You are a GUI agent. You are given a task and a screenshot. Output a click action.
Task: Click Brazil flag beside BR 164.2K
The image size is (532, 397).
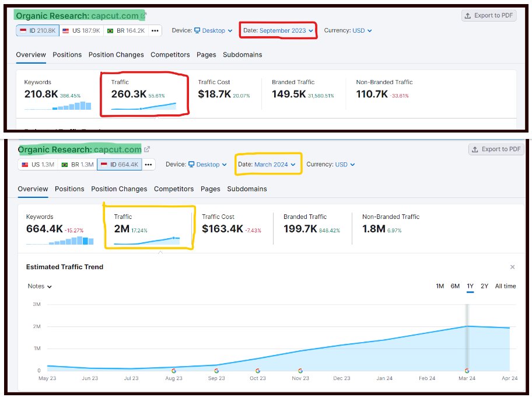pyautogui.click(x=110, y=30)
